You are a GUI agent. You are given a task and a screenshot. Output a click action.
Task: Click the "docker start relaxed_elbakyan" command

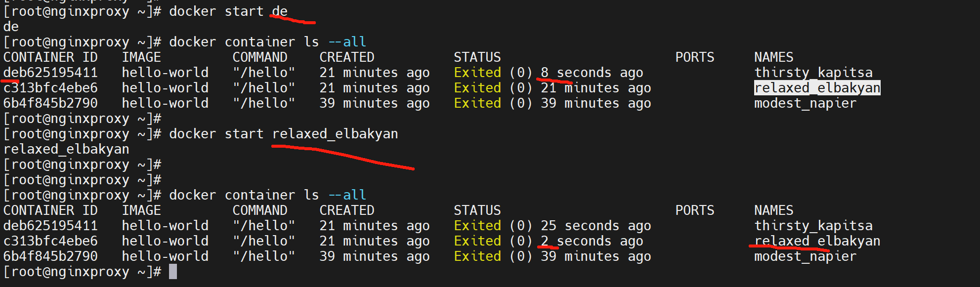click(x=283, y=134)
